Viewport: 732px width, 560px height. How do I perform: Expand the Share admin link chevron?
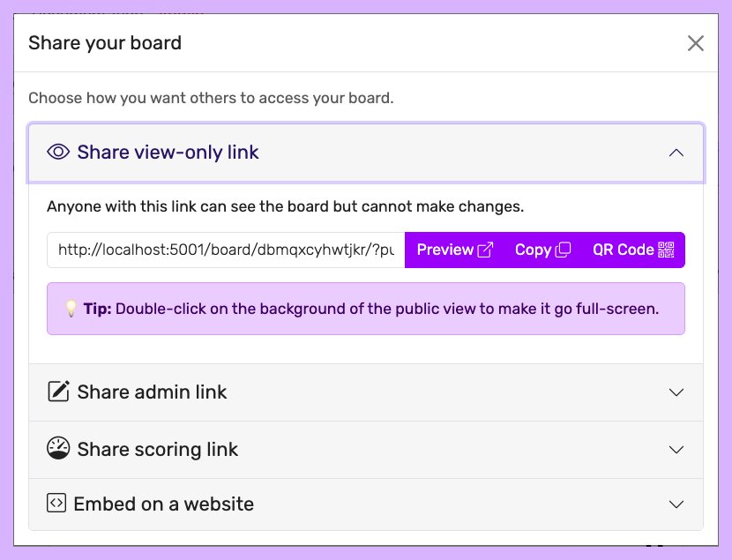click(676, 392)
